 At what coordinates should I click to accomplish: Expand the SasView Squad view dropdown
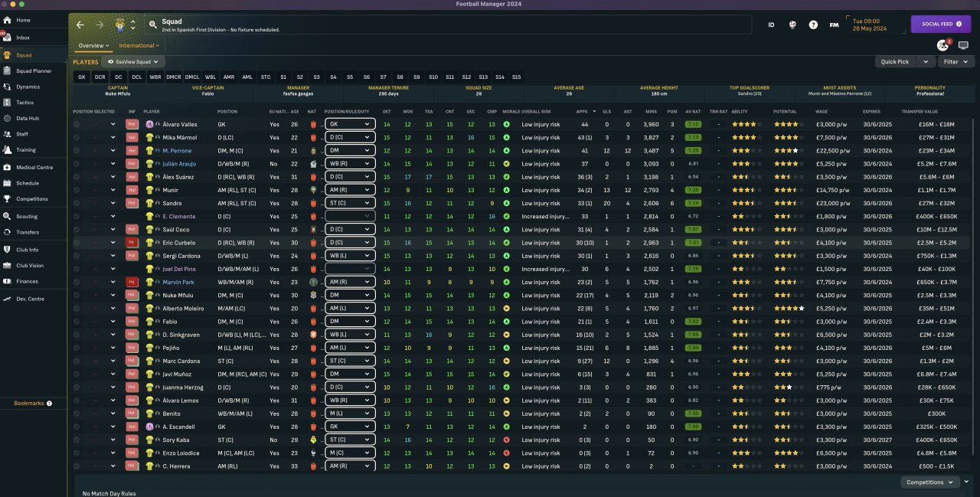(x=134, y=62)
